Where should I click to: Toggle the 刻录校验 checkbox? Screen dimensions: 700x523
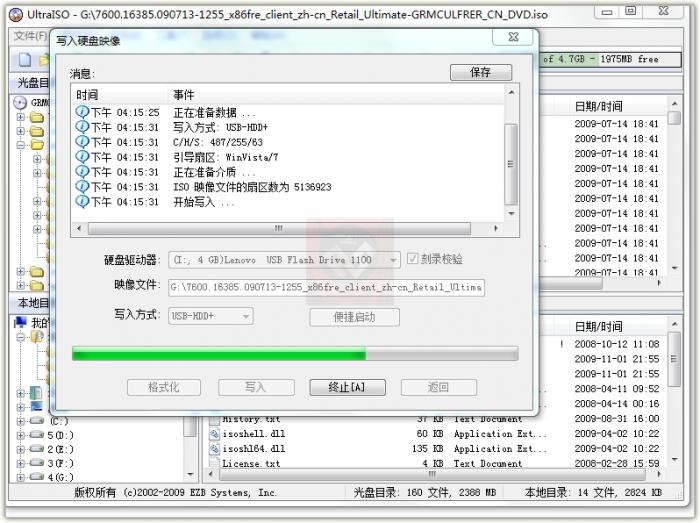tap(412, 259)
